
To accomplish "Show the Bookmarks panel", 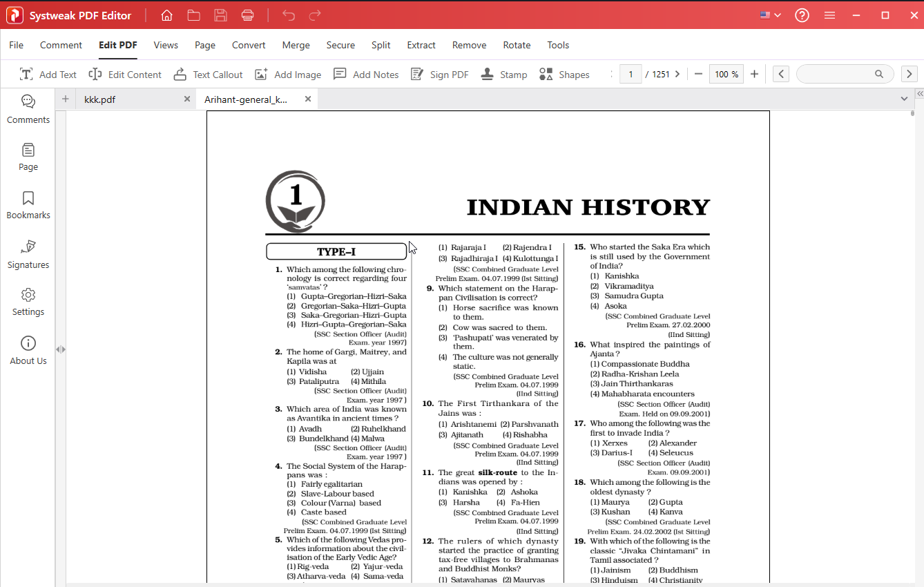I will (28, 205).
